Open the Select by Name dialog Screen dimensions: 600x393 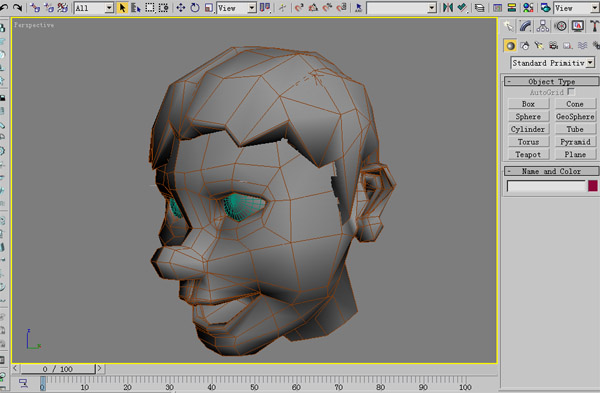[135, 7]
